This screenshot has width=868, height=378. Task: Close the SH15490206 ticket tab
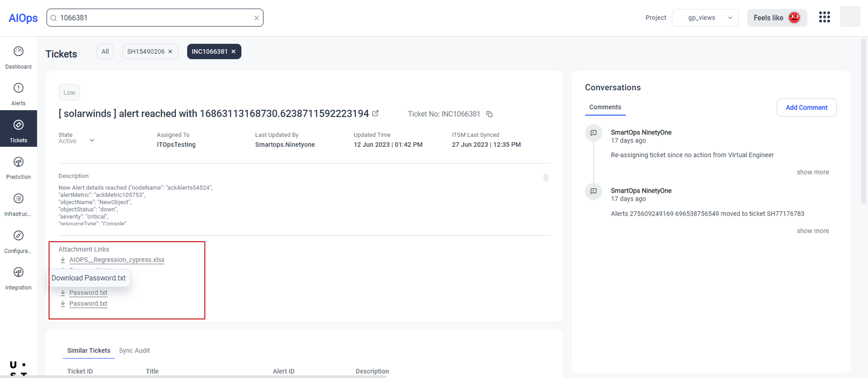click(171, 52)
